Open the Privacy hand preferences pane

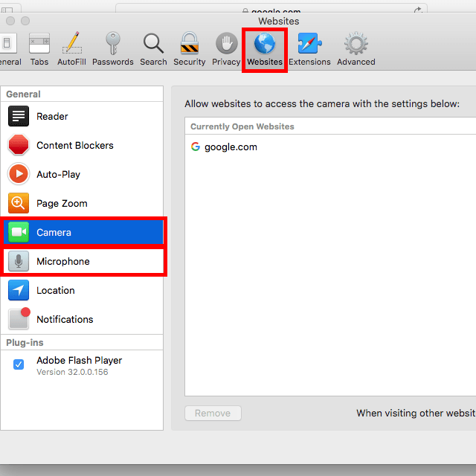coord(226,49)
